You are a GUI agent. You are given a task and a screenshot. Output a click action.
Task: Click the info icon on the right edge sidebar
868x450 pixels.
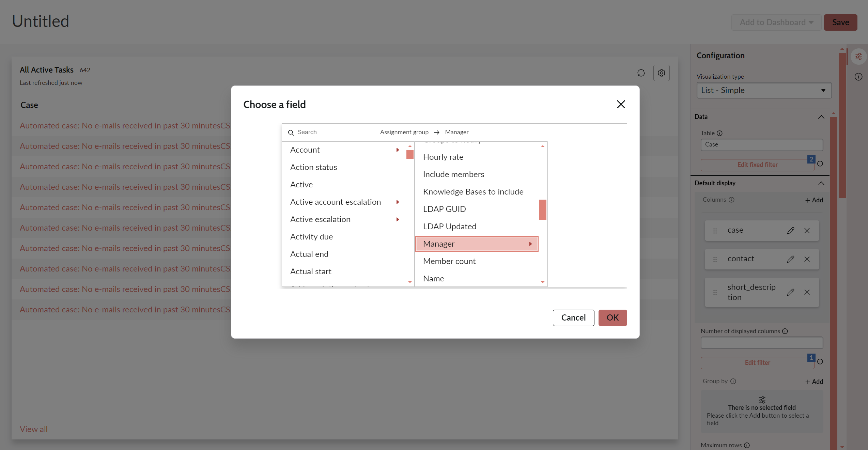[858, 77]
